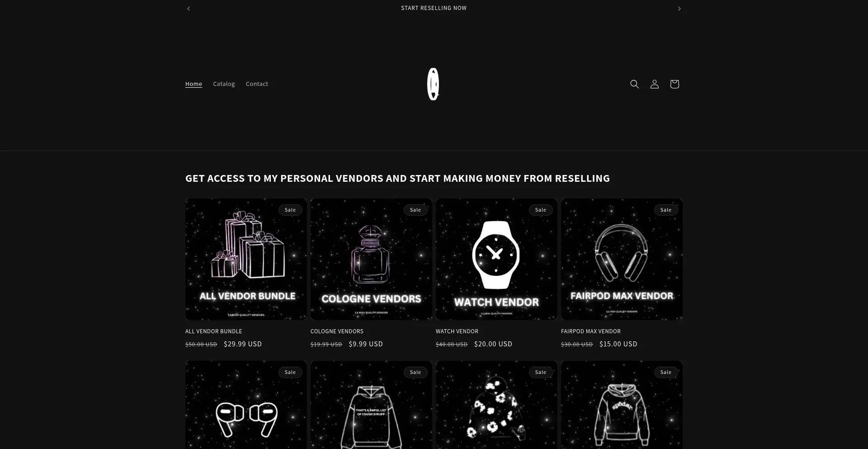Open FAIRPOD MAX VENDOR product title link

point(591,331)
